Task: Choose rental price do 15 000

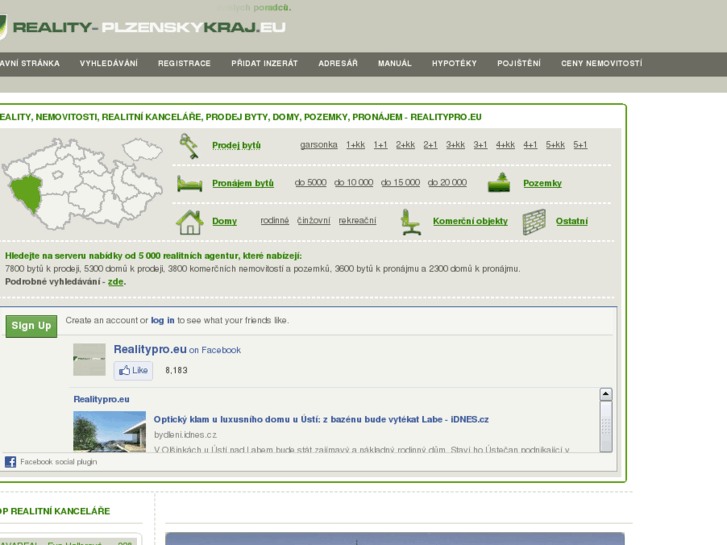Action: click(400, 183)
